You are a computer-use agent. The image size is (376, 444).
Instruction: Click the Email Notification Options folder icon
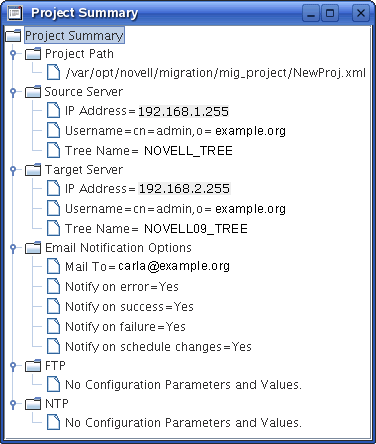pyautogui.click(x=33, y=248)
